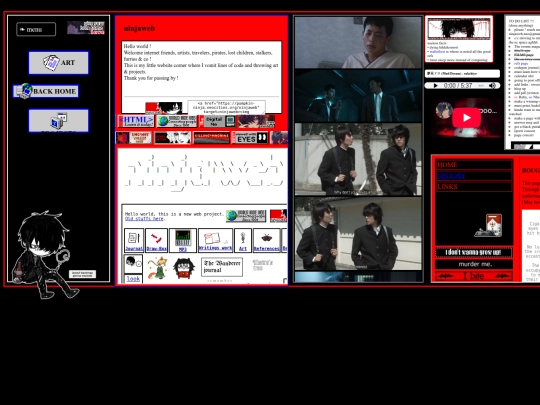Open the References moth tile
The width and height of the screenshot is (540, 405).
point(267,240)
